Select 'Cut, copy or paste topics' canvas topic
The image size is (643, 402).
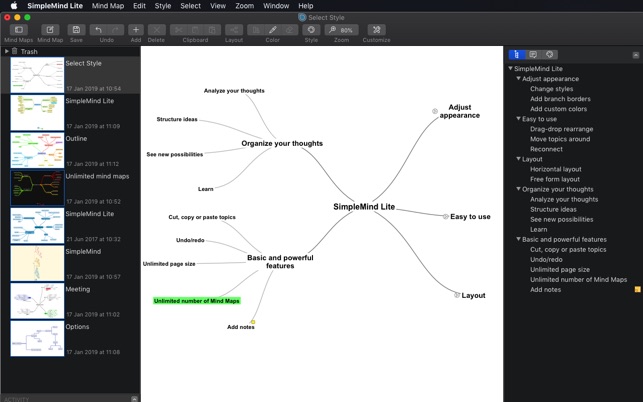tap(202, 217)
